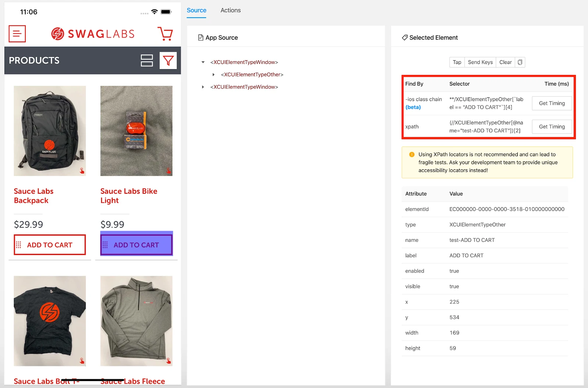Click the Time (ms) column header

click(556, 84)
